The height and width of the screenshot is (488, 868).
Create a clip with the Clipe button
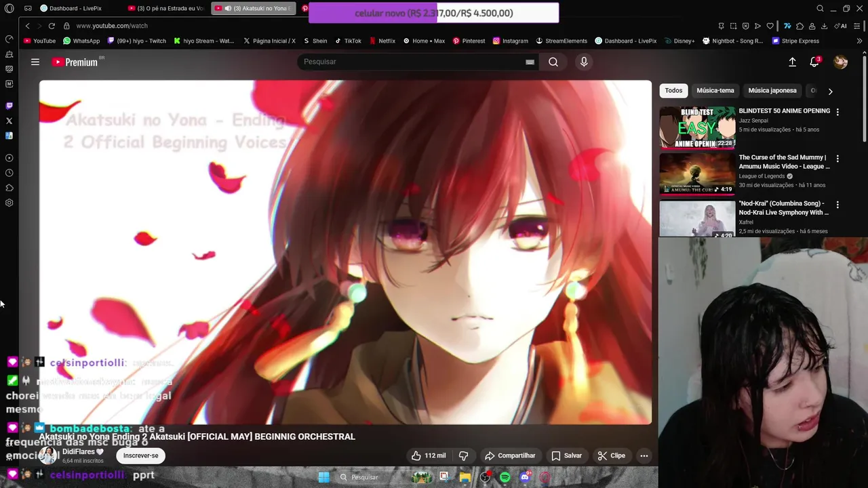[611, 455]
